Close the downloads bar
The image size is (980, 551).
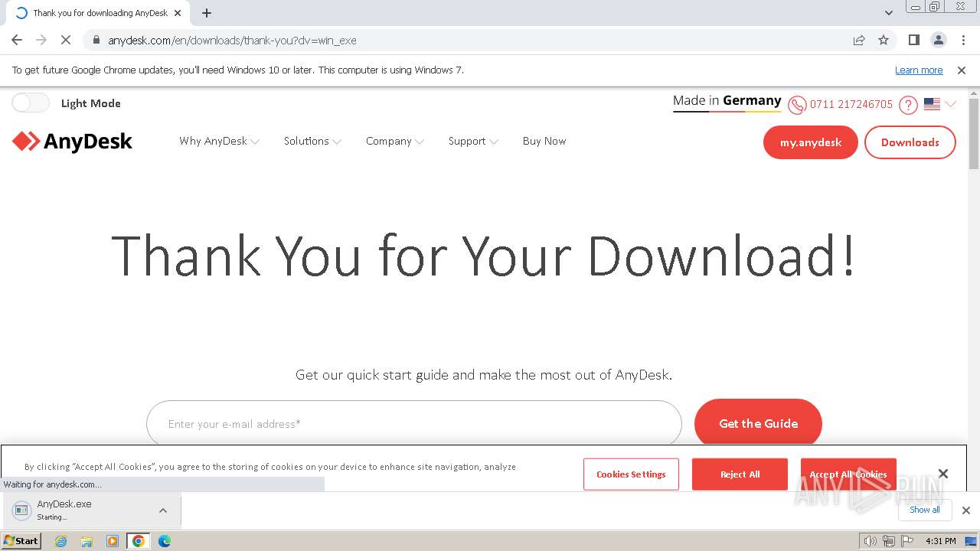click(966, 510)
